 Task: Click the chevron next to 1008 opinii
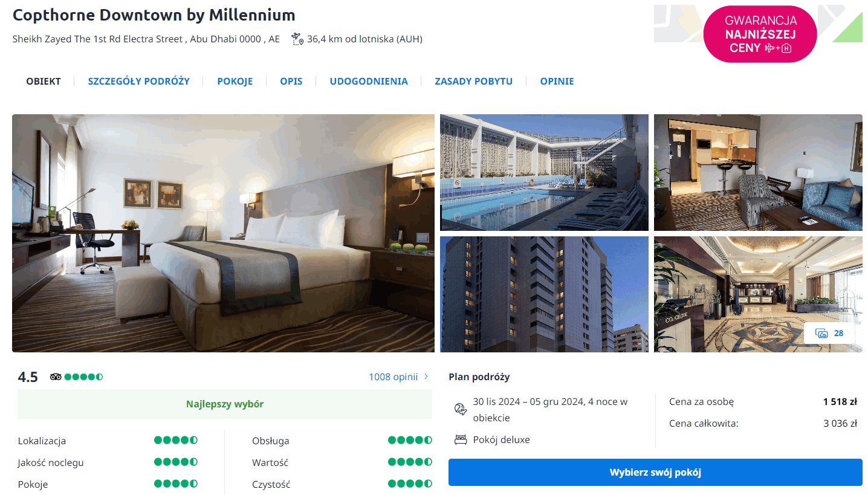(x=426, y=377)
